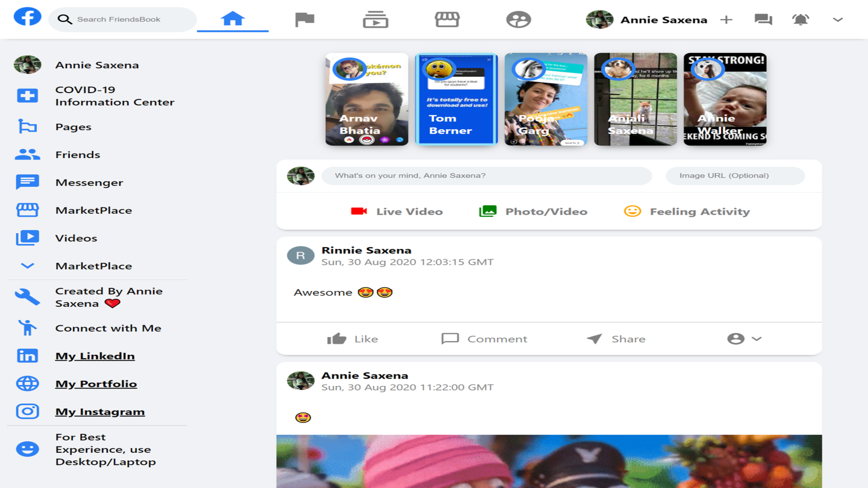Click the Live Video button
This screenshot has width=868, height=488.
tap(396, 211)
